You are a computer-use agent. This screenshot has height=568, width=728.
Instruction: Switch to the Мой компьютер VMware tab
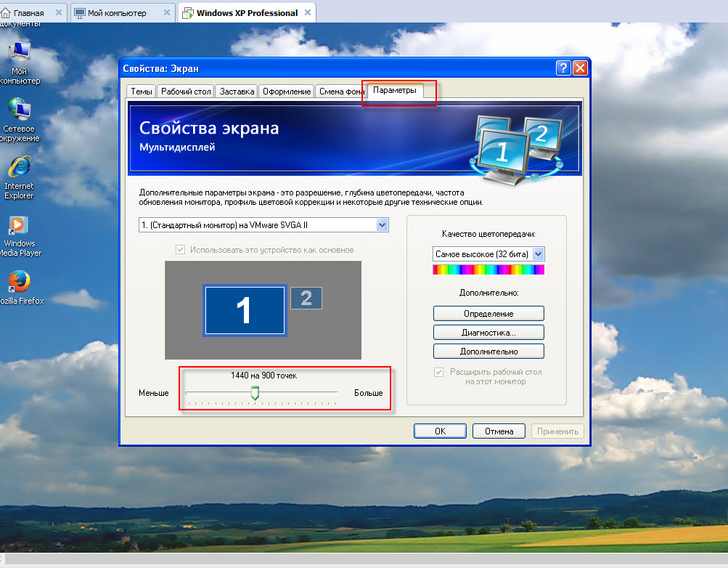pos(117,13)
